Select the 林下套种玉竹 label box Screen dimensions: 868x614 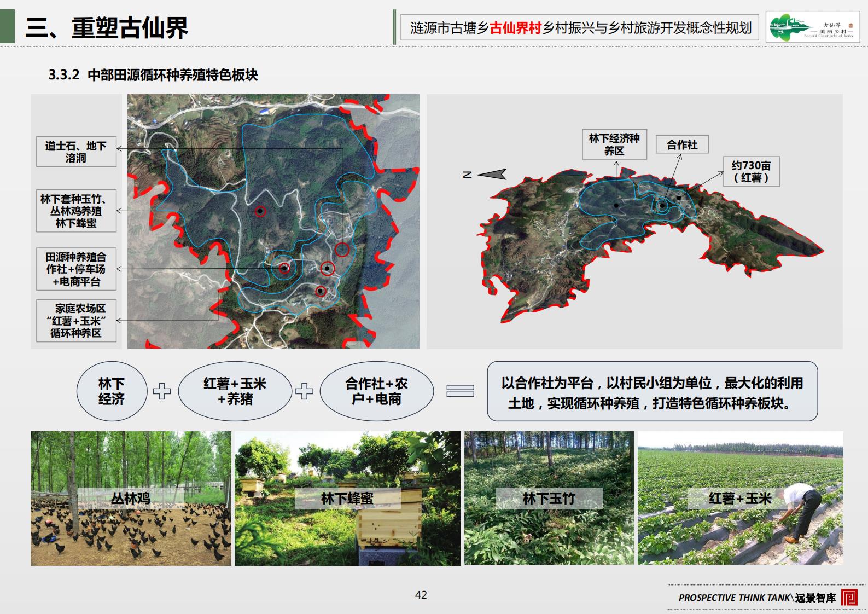76,211
